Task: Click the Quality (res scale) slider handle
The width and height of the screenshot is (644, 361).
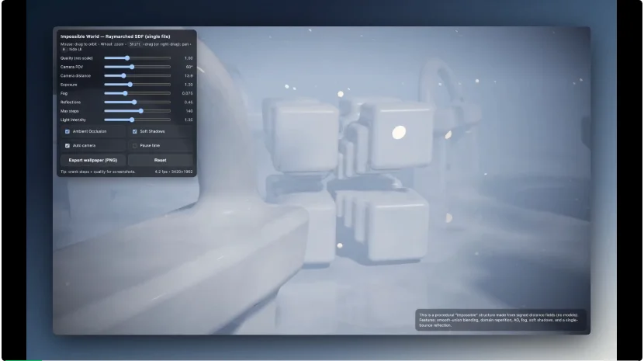Action: (127, 58)
